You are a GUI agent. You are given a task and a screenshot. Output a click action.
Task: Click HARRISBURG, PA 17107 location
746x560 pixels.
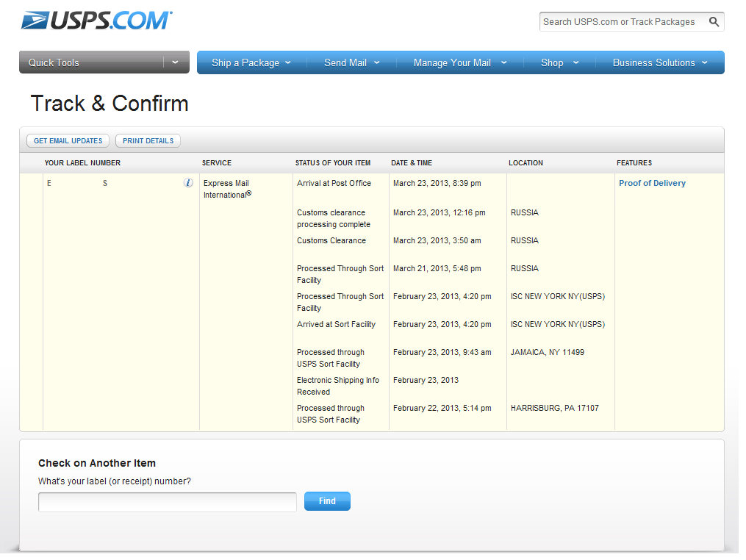[x=555, y=408]
